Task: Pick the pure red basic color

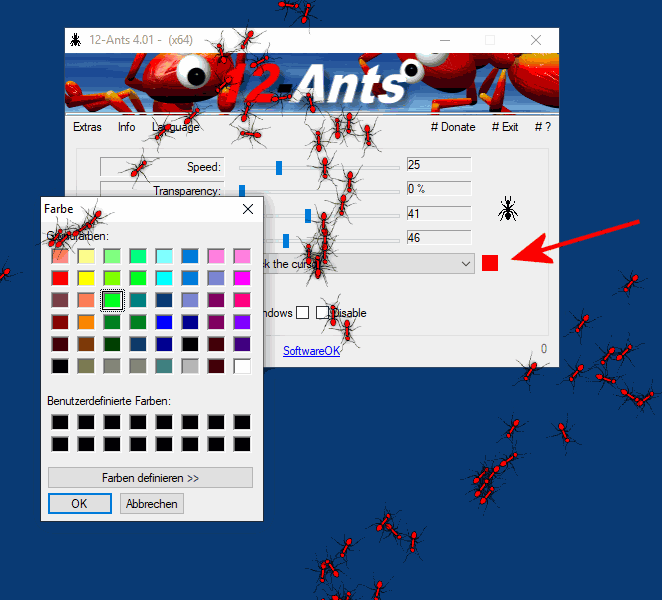Action: point(60,278)
